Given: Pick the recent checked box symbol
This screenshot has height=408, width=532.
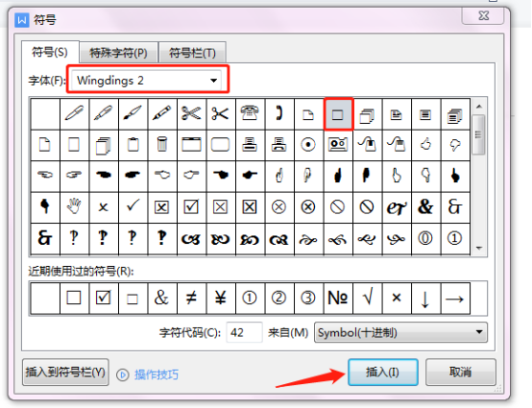Looking at the screenshot, I should click(103, 299).
